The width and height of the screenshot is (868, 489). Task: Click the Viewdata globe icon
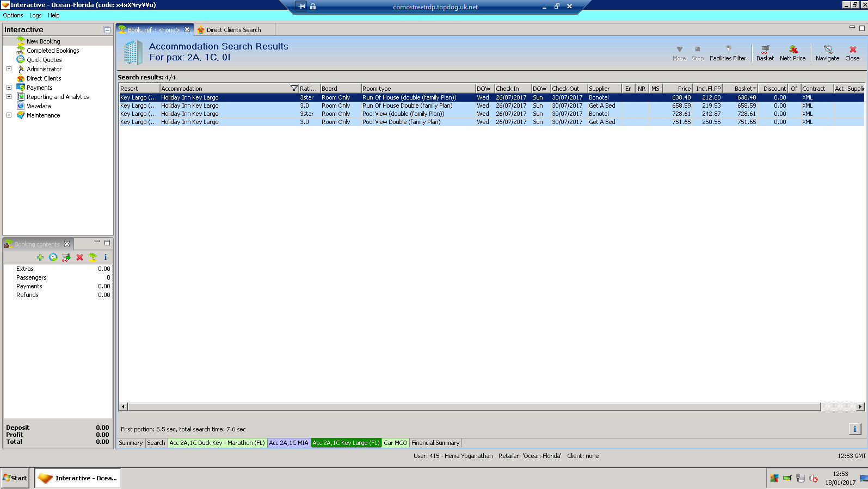click(21, 106)
